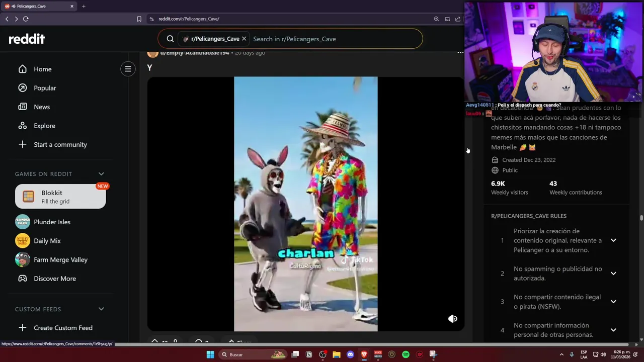Open site settings icon in address bar

pos(151,19)
